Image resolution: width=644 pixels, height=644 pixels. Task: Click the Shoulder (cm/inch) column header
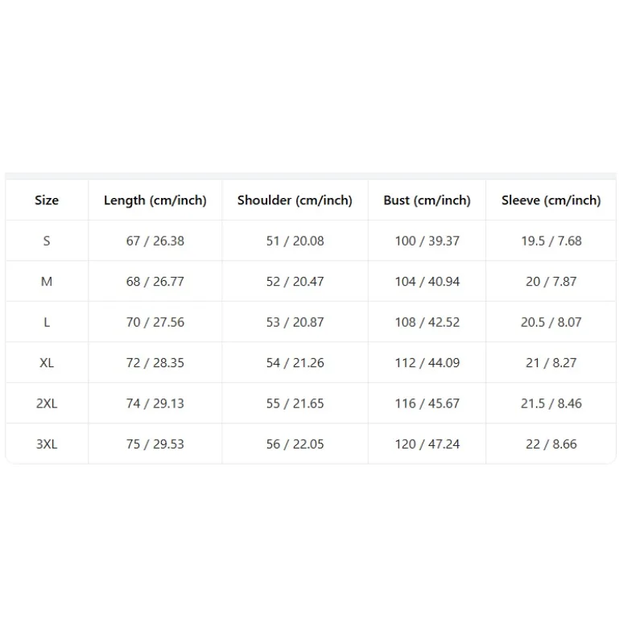click(295, 200)
